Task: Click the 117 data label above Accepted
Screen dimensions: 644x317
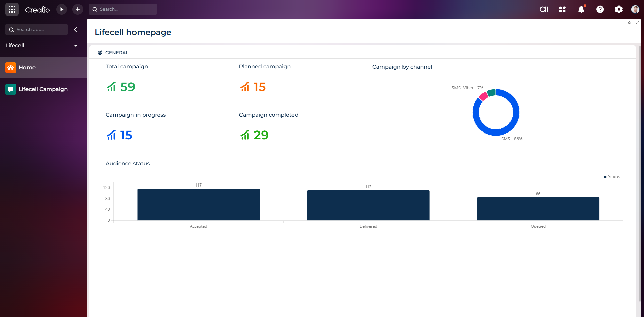Action: [199, 185]
